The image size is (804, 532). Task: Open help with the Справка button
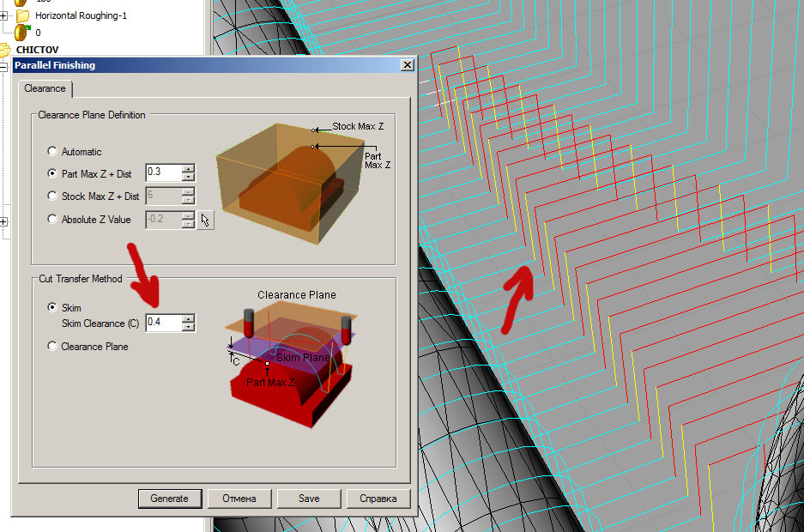[378, 499]
